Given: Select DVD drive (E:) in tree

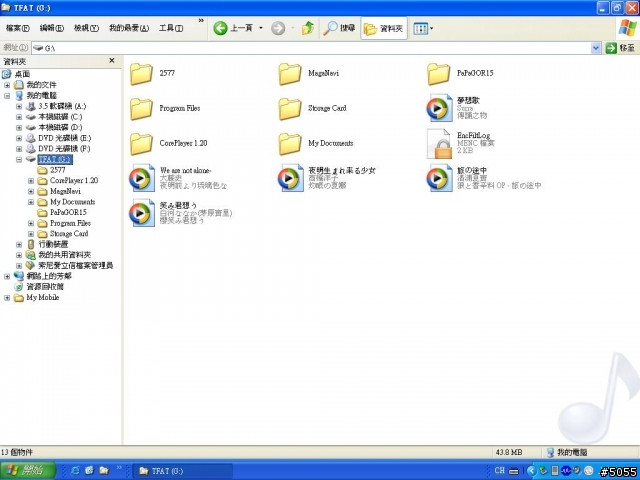Looking at the screenshot, I should (x=64, y=138).
